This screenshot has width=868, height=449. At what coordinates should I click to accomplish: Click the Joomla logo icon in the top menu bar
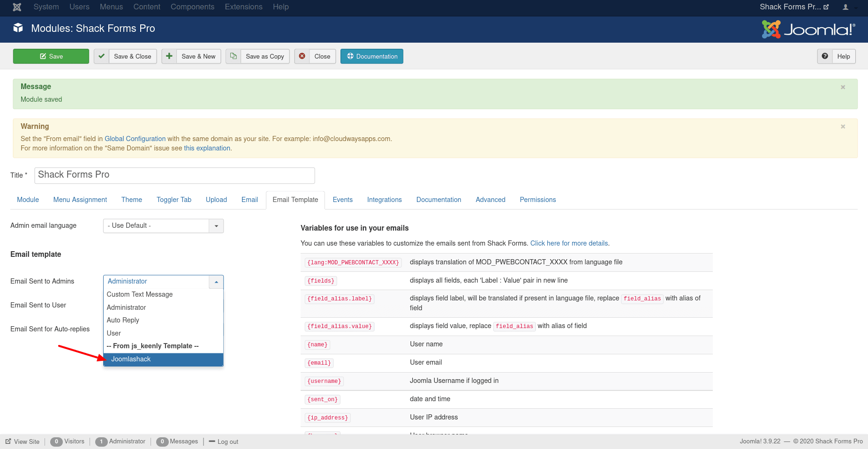(x=17, y=7)
